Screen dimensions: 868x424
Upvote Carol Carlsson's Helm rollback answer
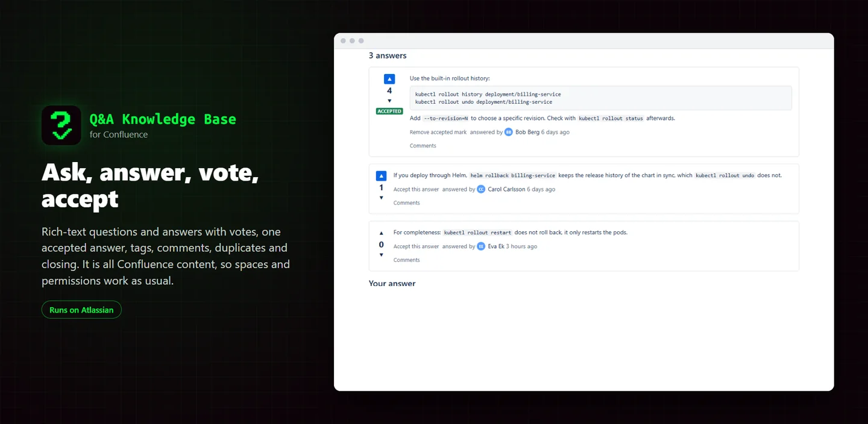click(x=381, y=176)
